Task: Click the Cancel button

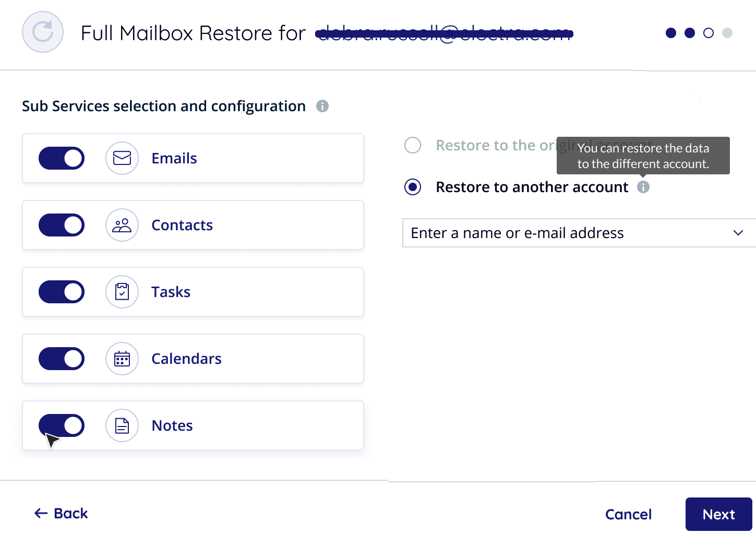Action: click(629, 515)
